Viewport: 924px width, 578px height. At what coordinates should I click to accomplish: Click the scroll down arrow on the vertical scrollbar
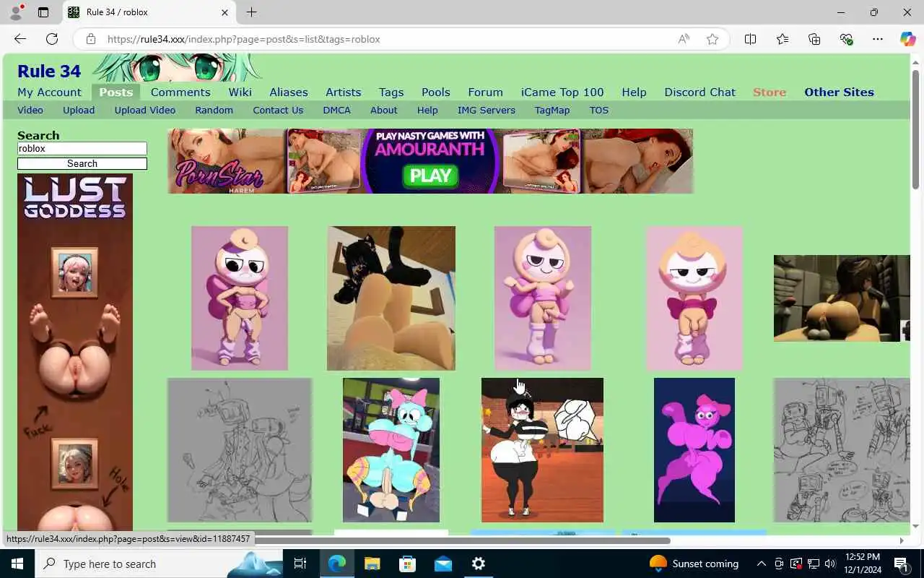(916, 526)
